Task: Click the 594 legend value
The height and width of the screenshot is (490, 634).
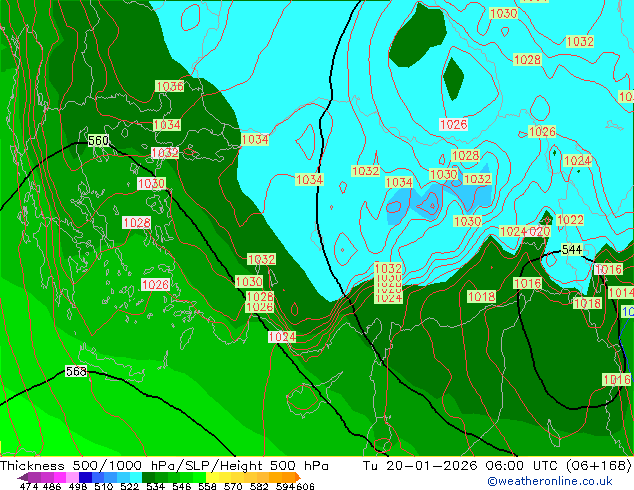Action: click(x=285, y=486)
